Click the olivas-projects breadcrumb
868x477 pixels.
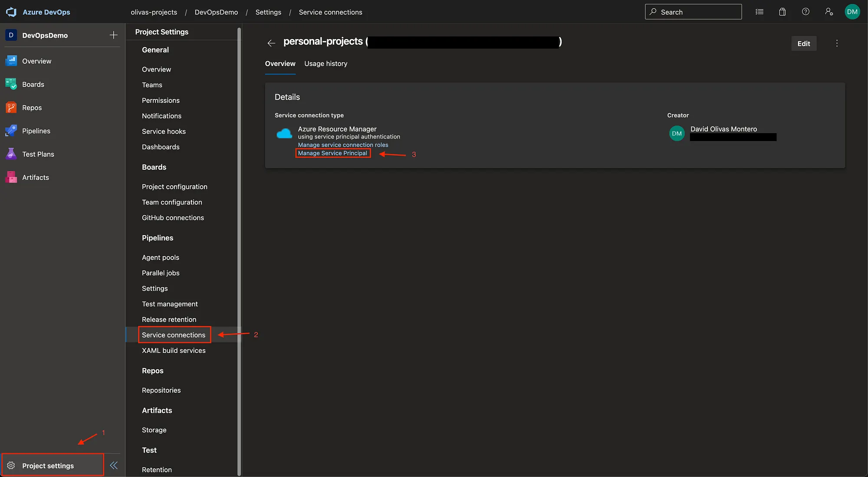pyautogui.click(x=154, y=12)
